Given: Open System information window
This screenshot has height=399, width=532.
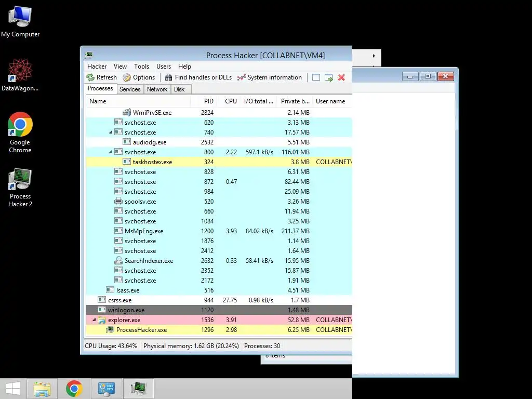Looking at the screenshot, I should pos(270,77).
